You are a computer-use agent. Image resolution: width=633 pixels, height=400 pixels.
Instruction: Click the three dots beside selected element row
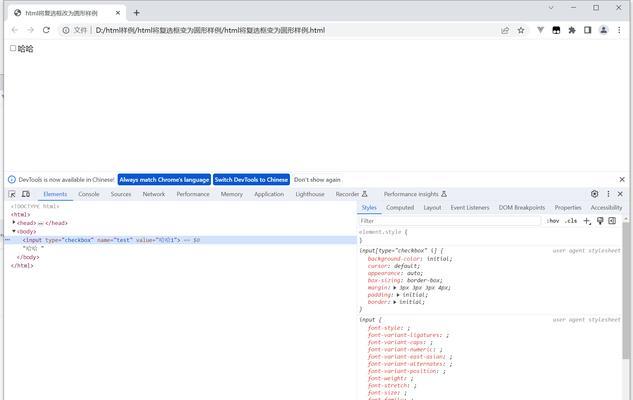click(x=8, y=240)
